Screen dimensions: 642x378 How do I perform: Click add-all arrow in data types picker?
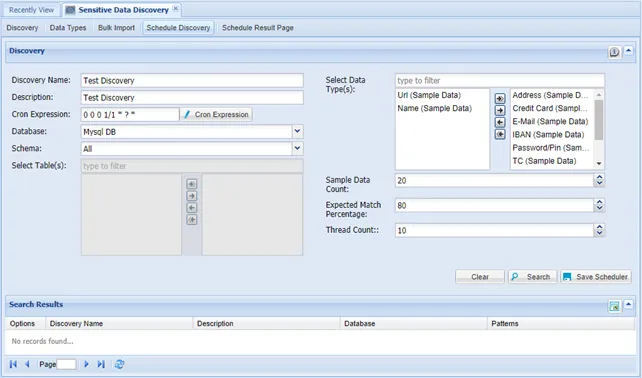tap(500, 98)
